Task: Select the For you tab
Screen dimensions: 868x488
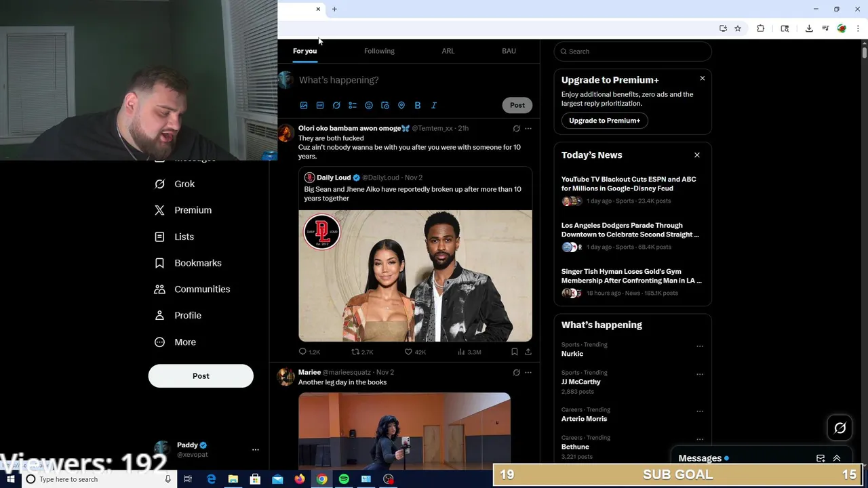Action: coord(304,51)
